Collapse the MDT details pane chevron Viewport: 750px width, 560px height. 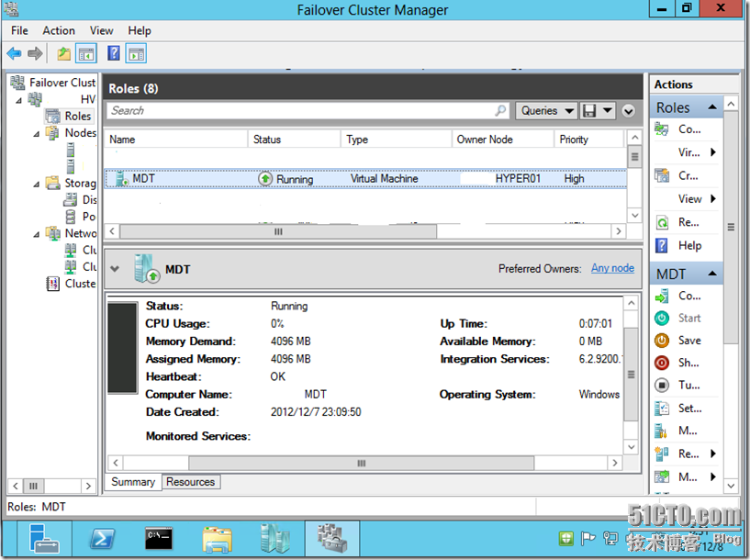tap(115, 269)
